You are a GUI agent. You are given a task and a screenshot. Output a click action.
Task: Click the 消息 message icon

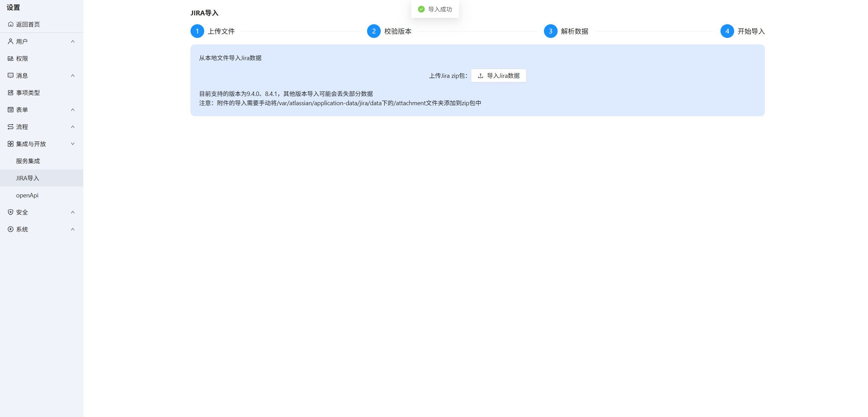click(x=11, y=75)
